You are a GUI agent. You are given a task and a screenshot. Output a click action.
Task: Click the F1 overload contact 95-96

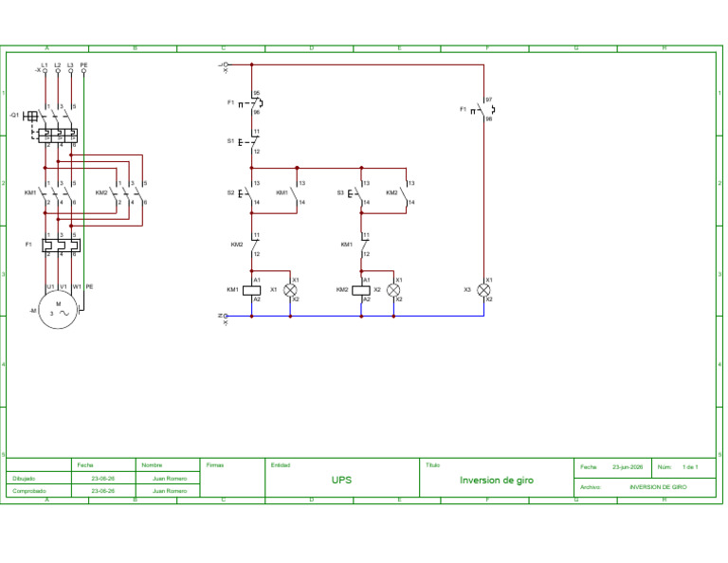(251, 103)
